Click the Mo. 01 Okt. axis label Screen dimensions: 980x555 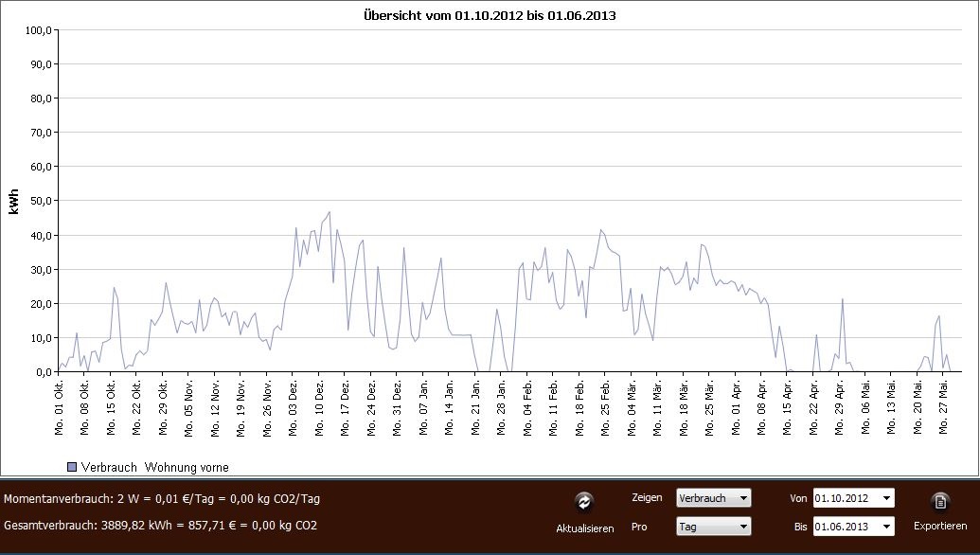60,406
